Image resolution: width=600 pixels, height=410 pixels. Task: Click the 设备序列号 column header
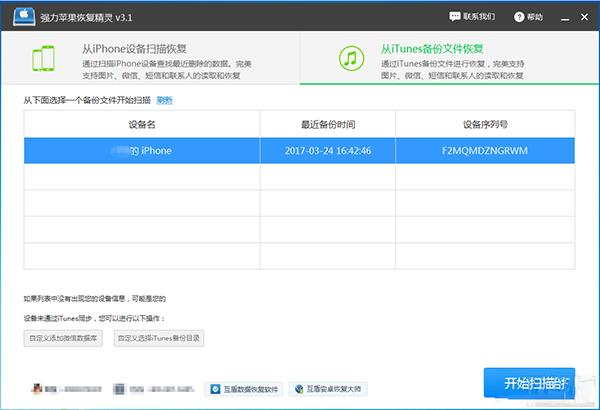tap(485, 124)
